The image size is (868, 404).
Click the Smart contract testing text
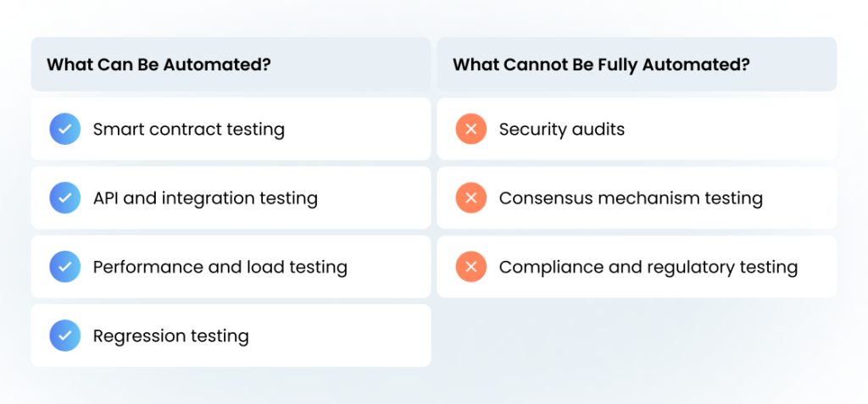tap(189, 130)
